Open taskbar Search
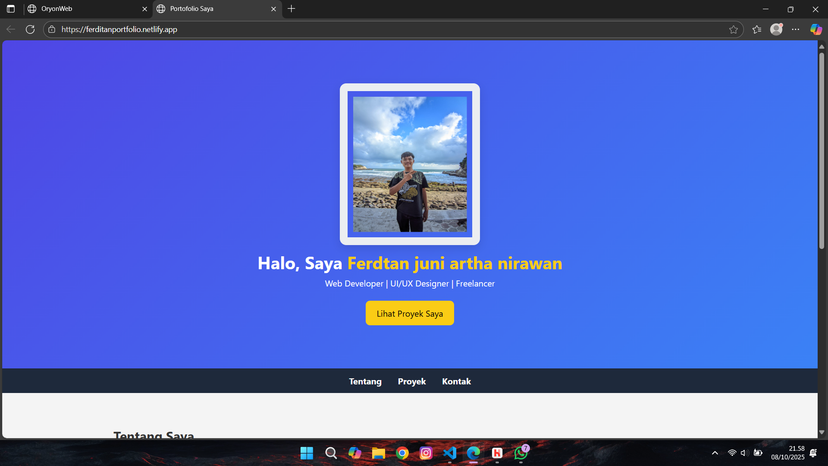Viewport: 828px width, 466px height. tap(331, 453)
